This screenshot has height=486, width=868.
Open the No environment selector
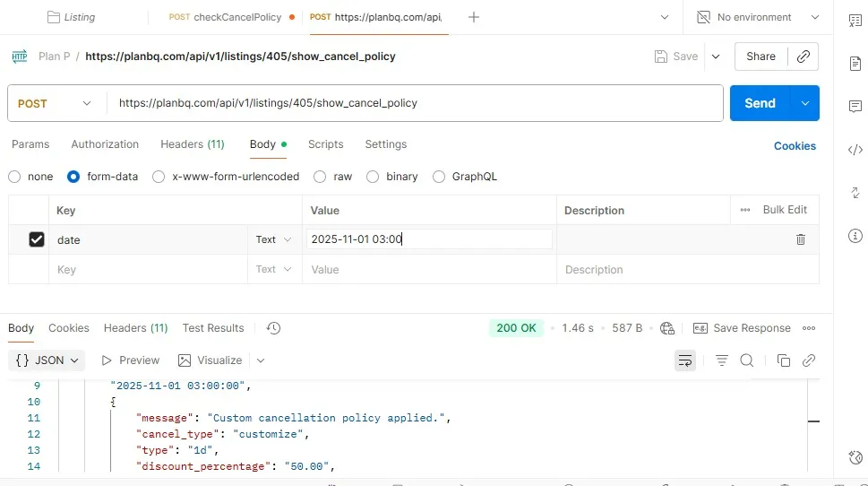click(757, 17)
